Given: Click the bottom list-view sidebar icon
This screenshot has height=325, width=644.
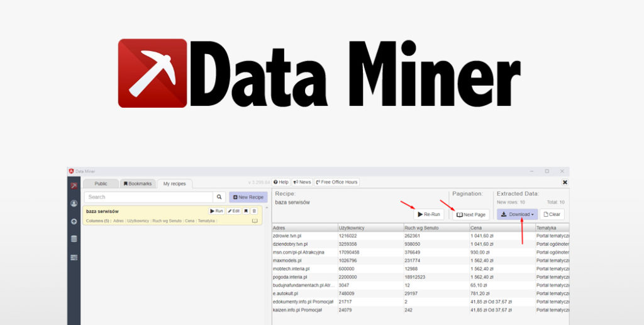Looking at the screenshot, I should [74, 258].
